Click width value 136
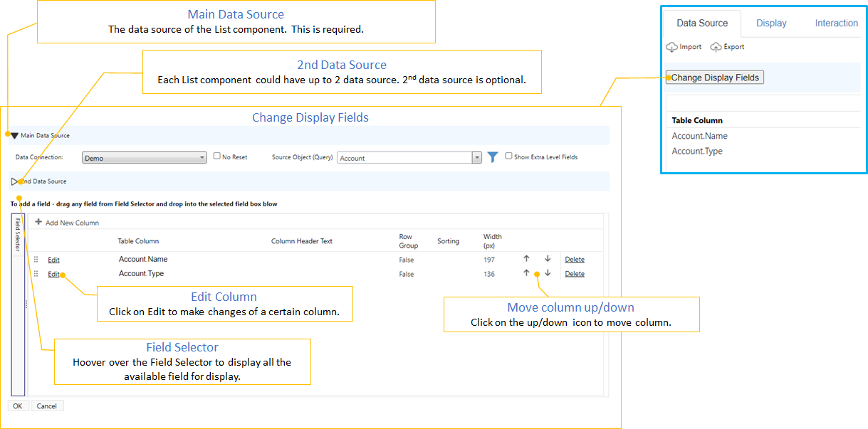 pos(489,274)
